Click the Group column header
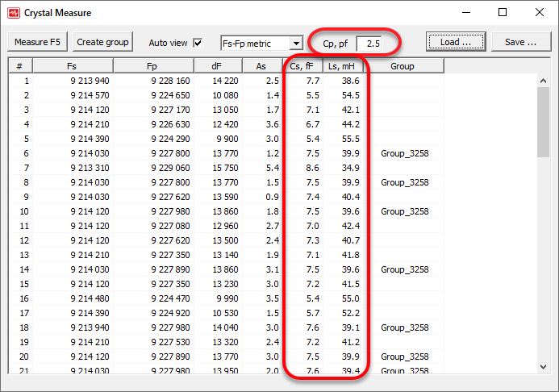Image resolution: width=559 pixels, height=392 pixels. coord(402,66)
